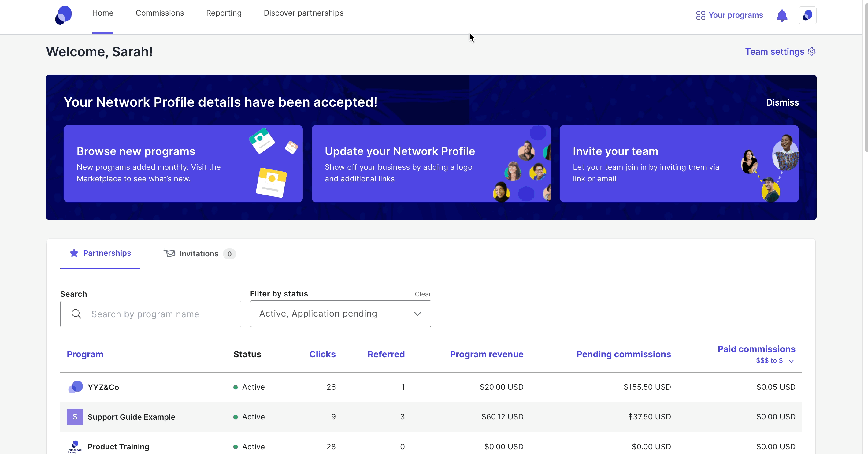Click the $0.05 USD paid commission

pyautogui.click(x=776, y=387)
